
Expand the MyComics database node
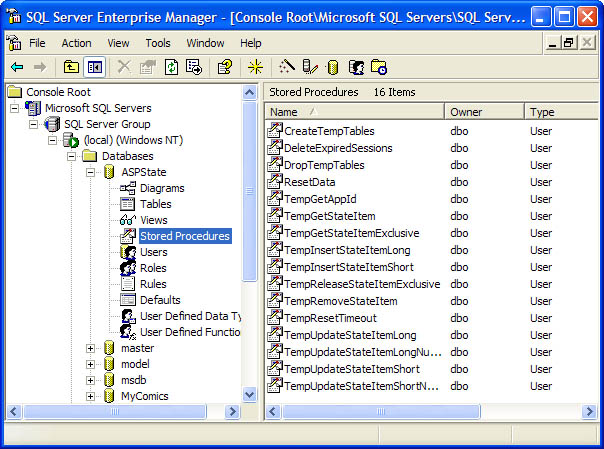(x=90, y=396)
